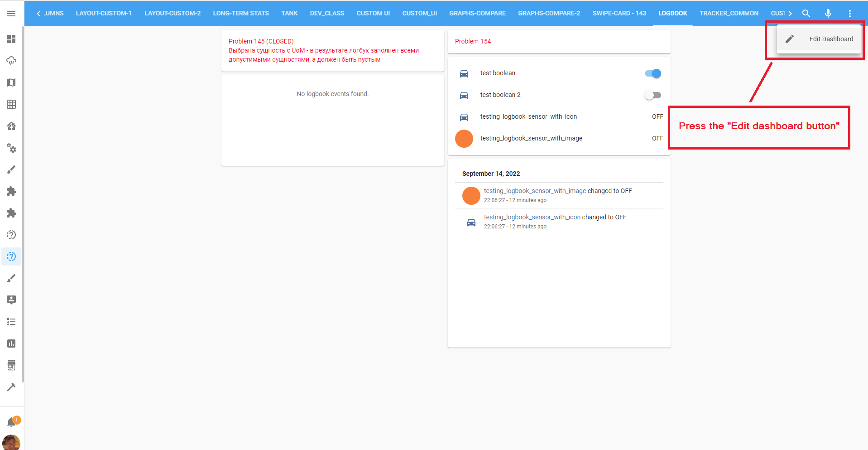This screenshot has height=450, width=868.
Task: Click orange image of testing_logbook_sensor_with_image entity row
Action: click(464, 139)
